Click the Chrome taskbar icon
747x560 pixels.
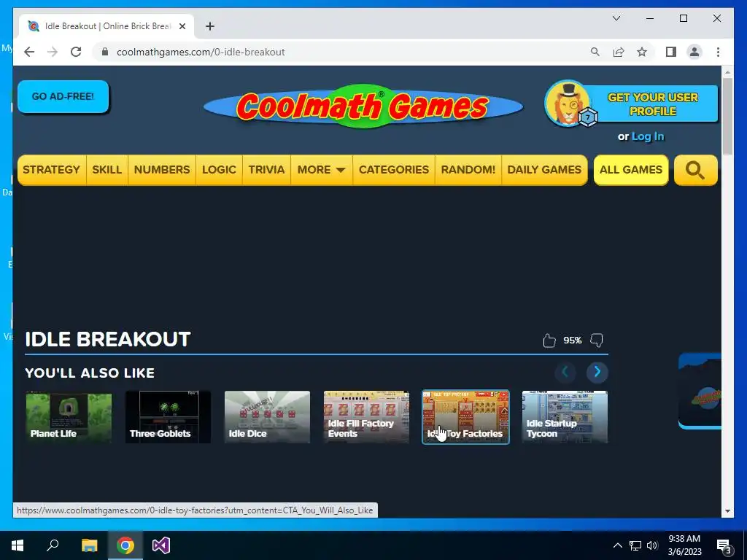125,545
